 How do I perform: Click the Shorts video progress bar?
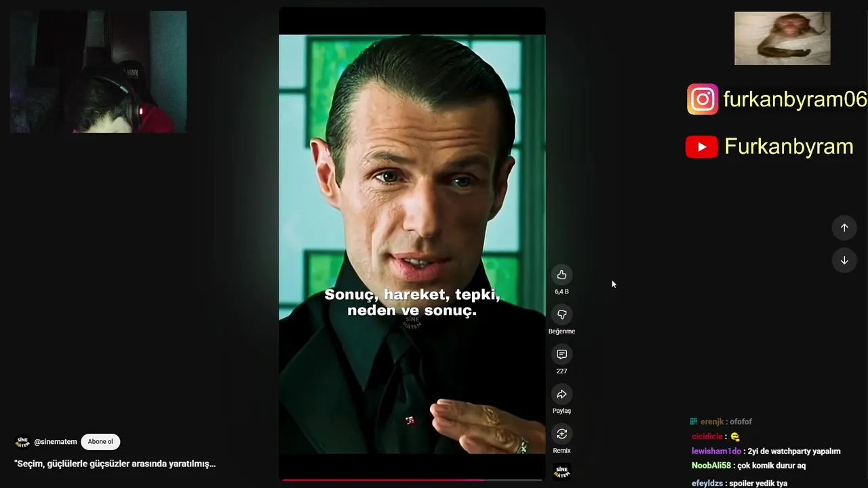point(412,479)
